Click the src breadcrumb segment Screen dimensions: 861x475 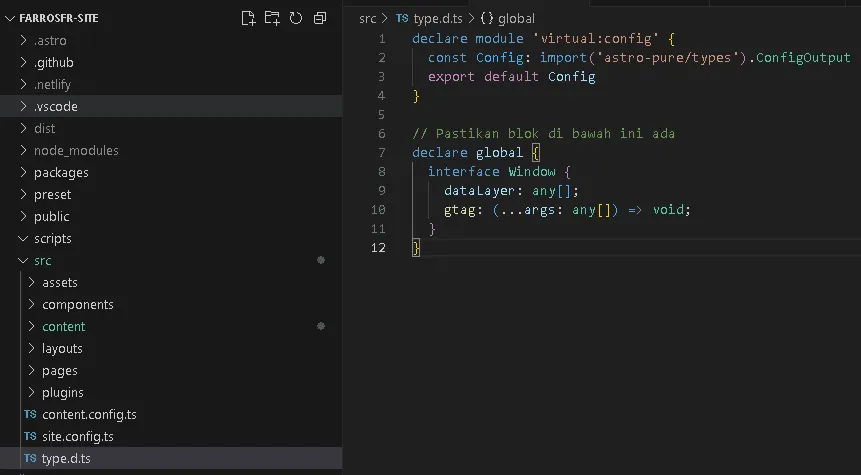[367, 18]
